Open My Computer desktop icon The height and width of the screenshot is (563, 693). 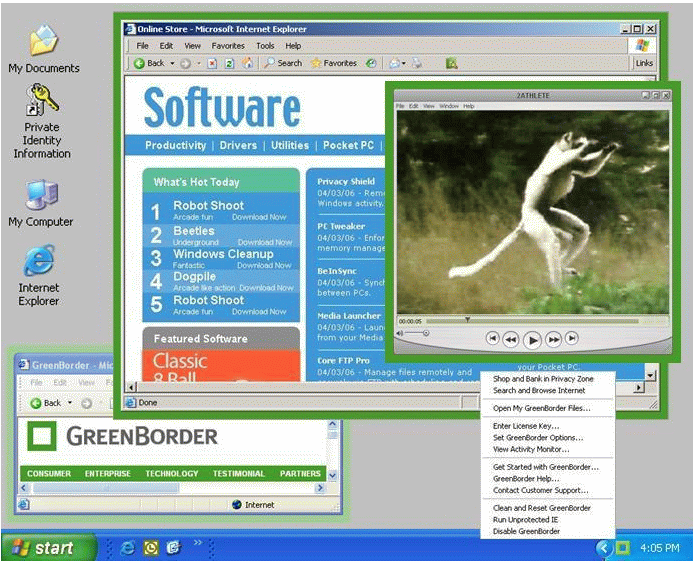[x=41, y=203]
